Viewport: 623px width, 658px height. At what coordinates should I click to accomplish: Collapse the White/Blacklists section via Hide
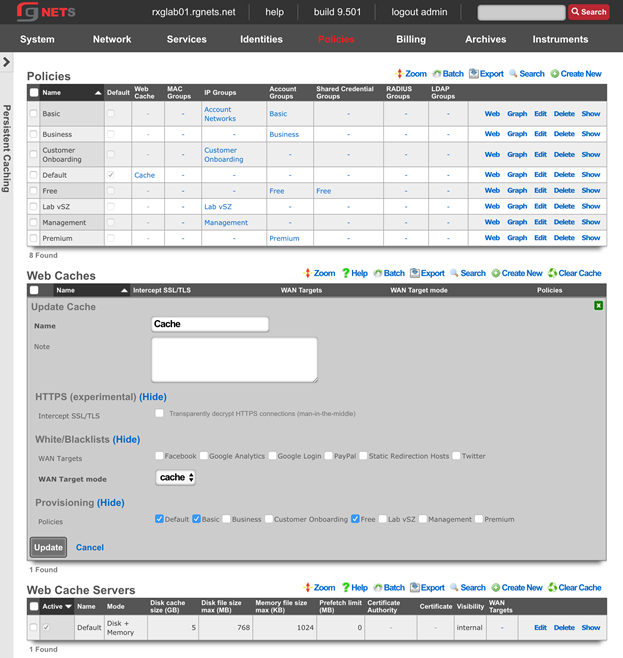126,439
